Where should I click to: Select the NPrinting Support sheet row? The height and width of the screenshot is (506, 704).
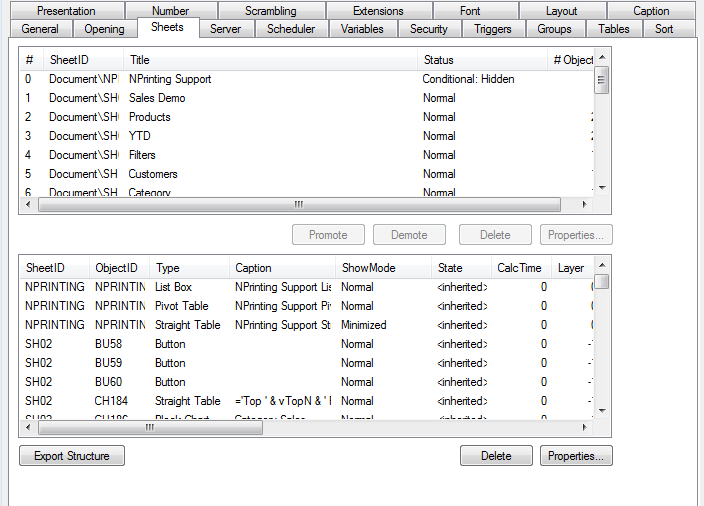pyautogui.click(x=307, y=79)
